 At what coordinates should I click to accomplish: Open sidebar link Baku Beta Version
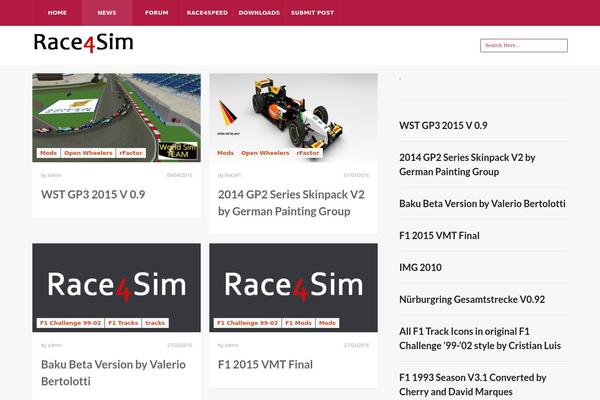pyautogui.click(x=482, y=204)
